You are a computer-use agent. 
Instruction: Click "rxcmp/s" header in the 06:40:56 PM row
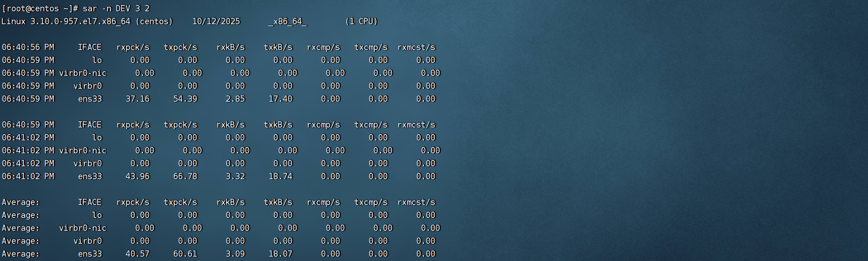click(324, 47)
